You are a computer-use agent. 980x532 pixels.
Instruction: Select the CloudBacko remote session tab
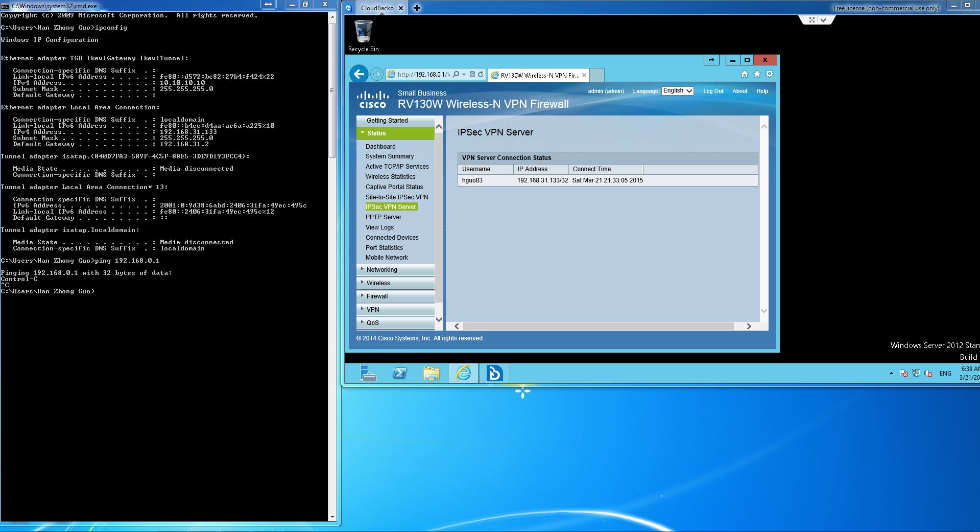point(377,8)
